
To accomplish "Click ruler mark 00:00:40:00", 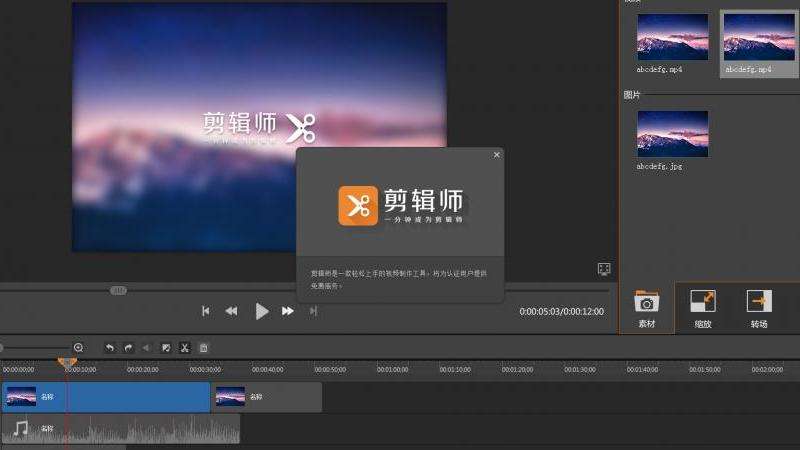I will [267, 369].
